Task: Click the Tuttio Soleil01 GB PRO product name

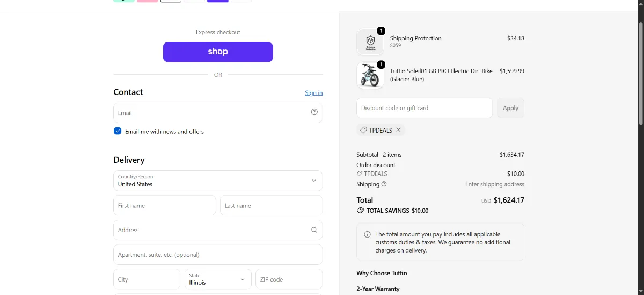Action: [x=441, y=75]
